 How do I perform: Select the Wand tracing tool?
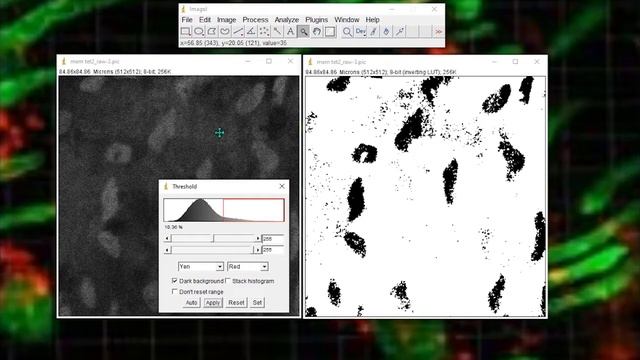pyautogui.click(x=277, y=31)
